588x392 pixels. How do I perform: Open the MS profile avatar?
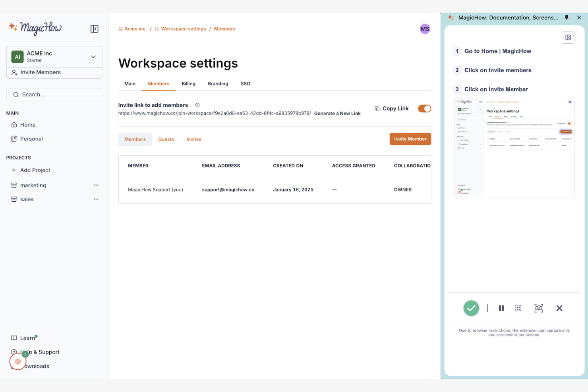coord(425,29)
